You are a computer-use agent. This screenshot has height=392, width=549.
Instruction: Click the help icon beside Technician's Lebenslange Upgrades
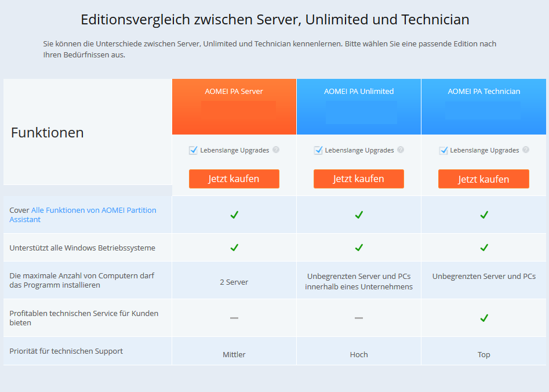click(526, 150)
